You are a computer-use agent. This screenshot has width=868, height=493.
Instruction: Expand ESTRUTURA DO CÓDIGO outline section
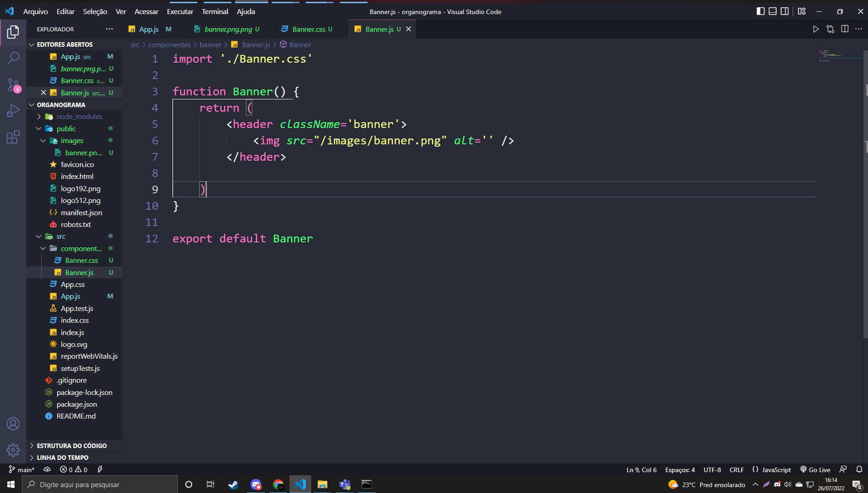(72, 446)
